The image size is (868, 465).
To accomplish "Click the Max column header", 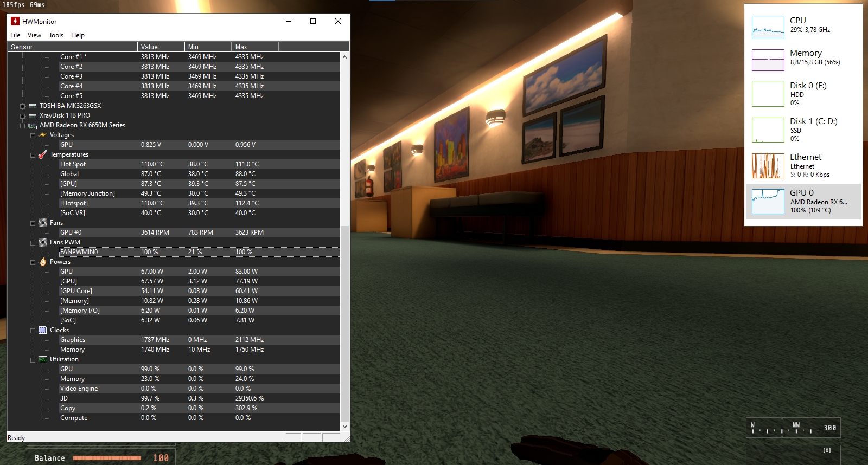I will (x=256, y=47).
